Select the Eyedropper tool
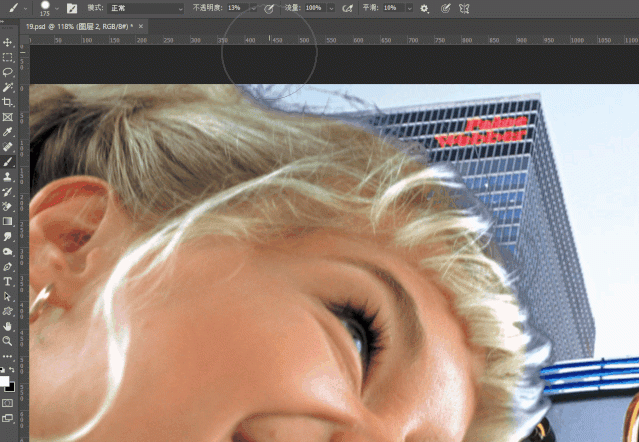 click(x=8, y=131)
